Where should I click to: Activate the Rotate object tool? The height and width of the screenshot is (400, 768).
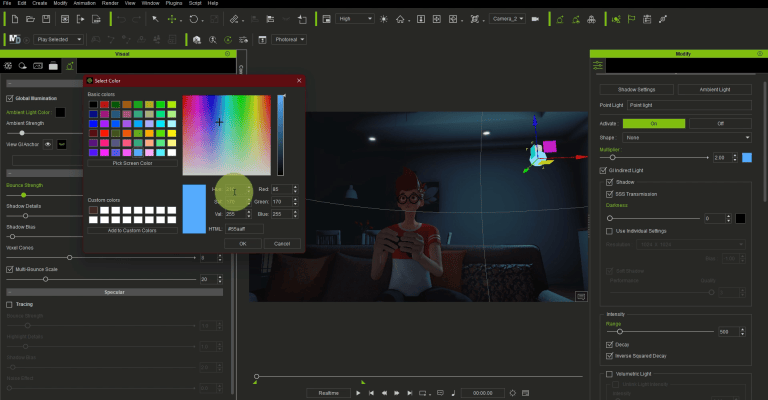click(193, 19)
